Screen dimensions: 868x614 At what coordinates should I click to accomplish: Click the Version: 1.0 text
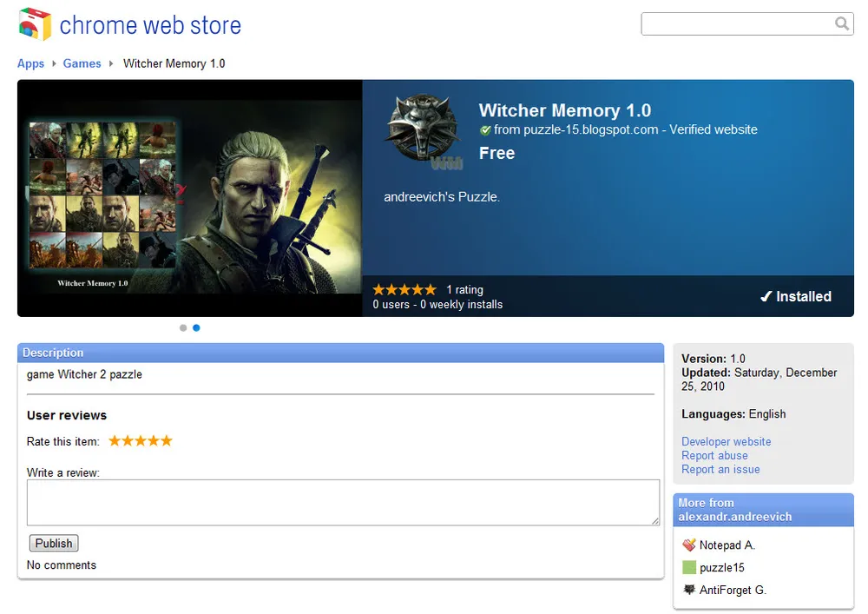click(x=713, y=358)
